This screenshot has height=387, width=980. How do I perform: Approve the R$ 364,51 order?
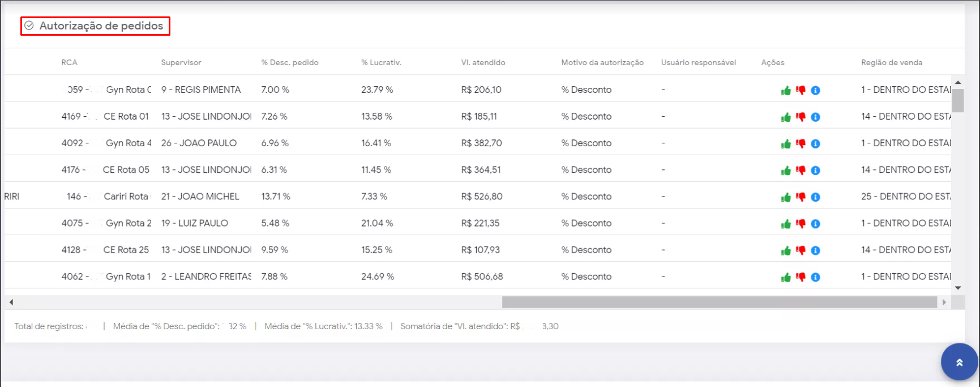pos(786,171)
